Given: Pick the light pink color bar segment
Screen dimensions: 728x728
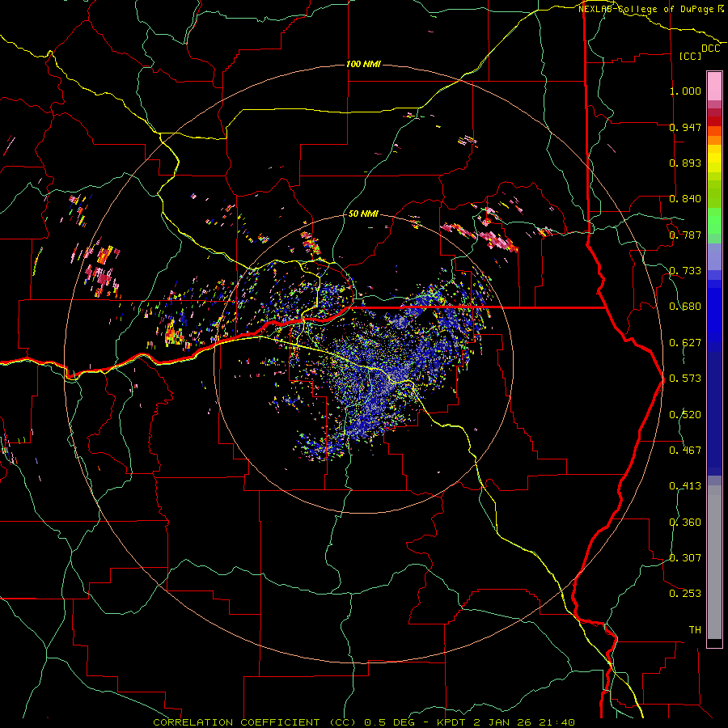Looking at the screenshot, I should 714,86.
